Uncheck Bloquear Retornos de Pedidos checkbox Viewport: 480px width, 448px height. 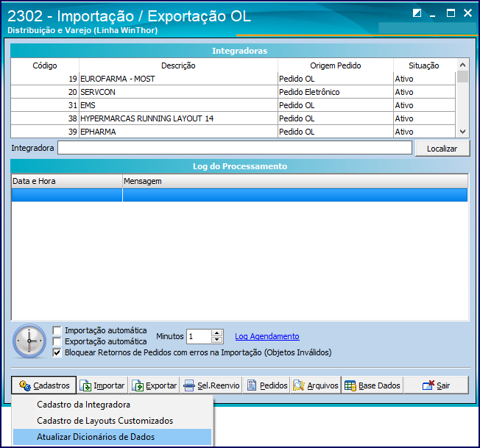tap(57, 352)
